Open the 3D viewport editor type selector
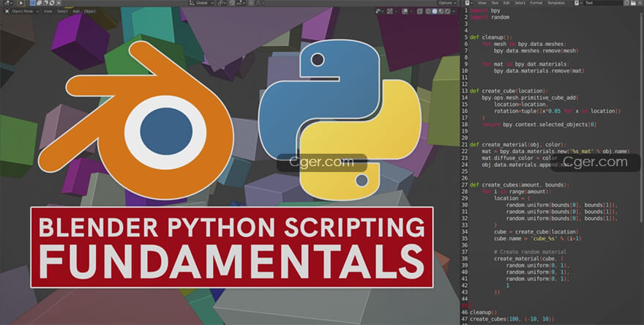Screen dimensions: 644x325 pyautogui.click(x=8, y=3)
